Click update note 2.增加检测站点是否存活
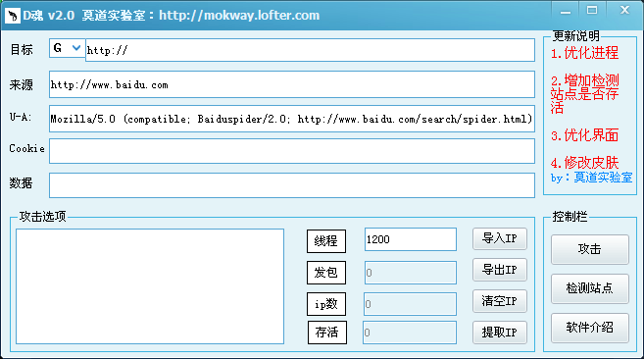The width and height of the screenshot is (644, 359). coord(585,94)
